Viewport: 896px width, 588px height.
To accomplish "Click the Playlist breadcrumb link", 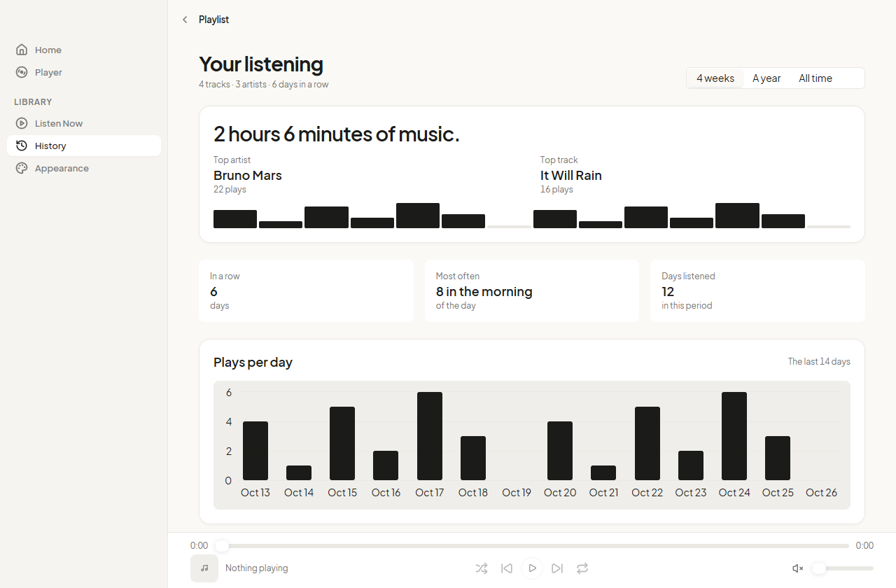I will click(213, 20).
